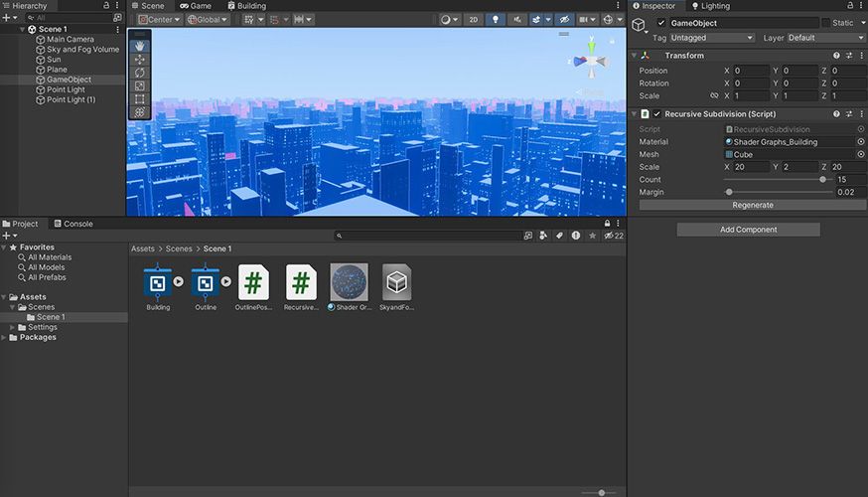Select the Rect transform tool
The height and width of the screenshot is (497, 868).
(x=140, y=99)
